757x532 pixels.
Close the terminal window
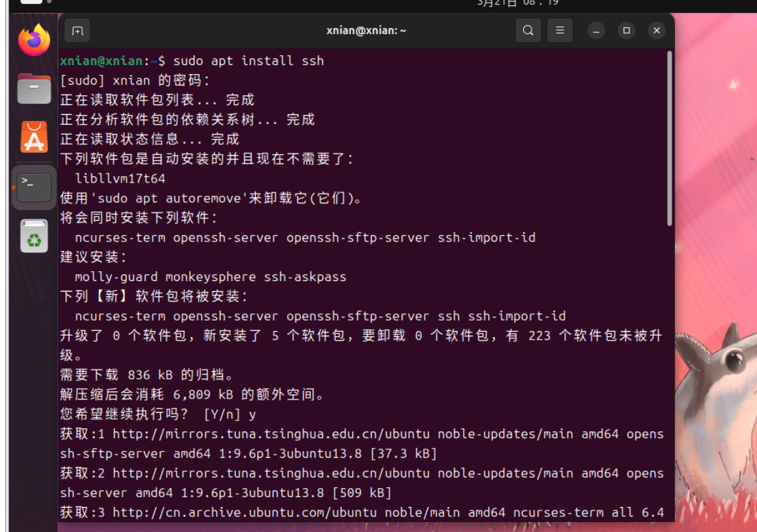point(656,30)
